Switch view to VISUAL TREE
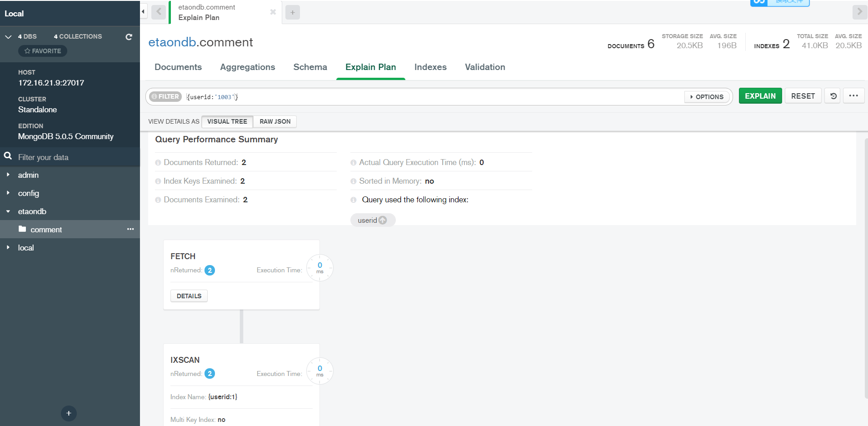 coord(227,121)
